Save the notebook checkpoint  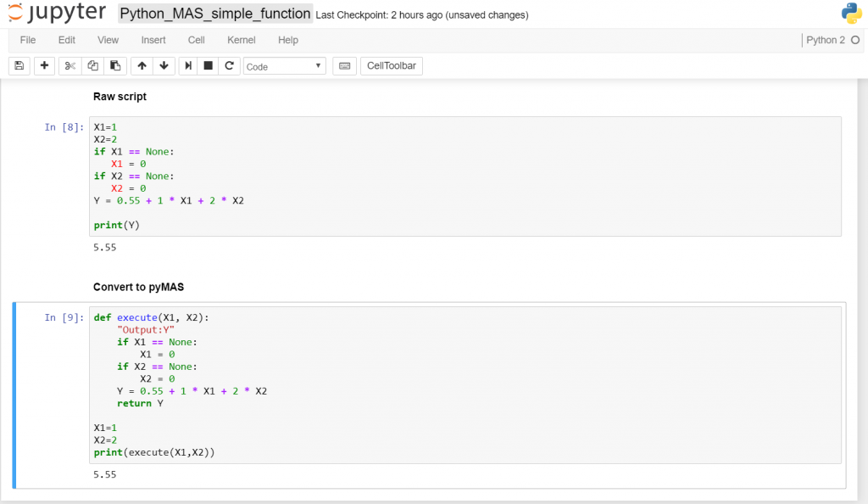point(19,65)
